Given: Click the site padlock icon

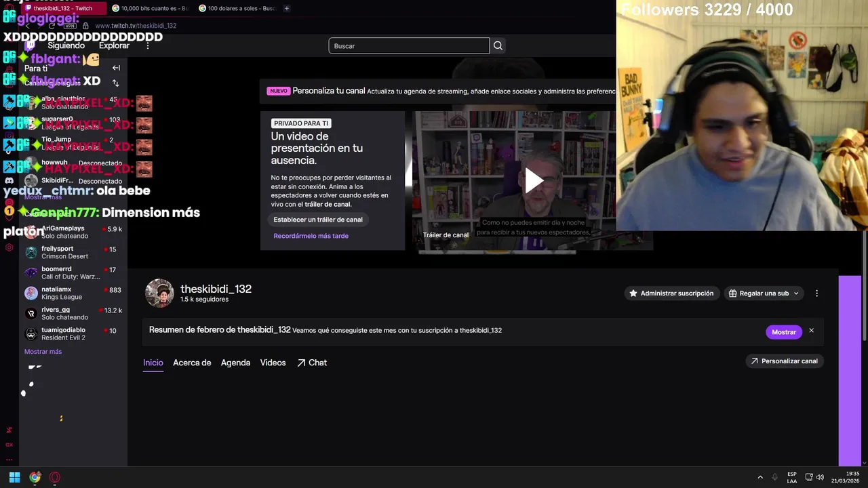Looking at the screenshot, I should (85, 26).
